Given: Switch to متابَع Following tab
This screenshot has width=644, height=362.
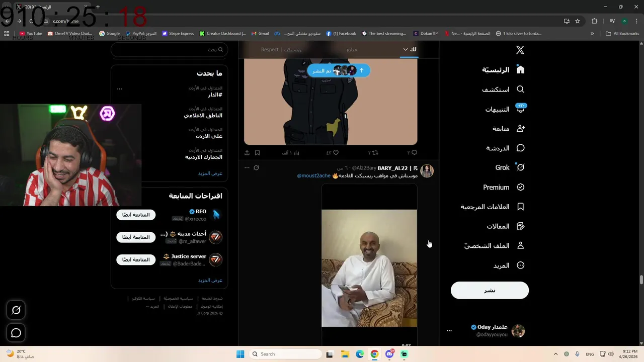Looking at the screenshot, I should pyautogui.click(x=352, y=49).
